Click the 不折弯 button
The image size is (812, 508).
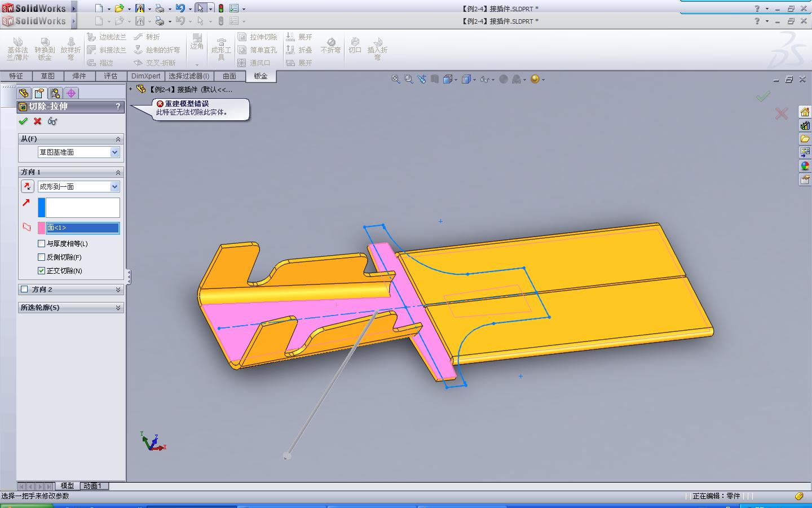[x=331, y=45]
